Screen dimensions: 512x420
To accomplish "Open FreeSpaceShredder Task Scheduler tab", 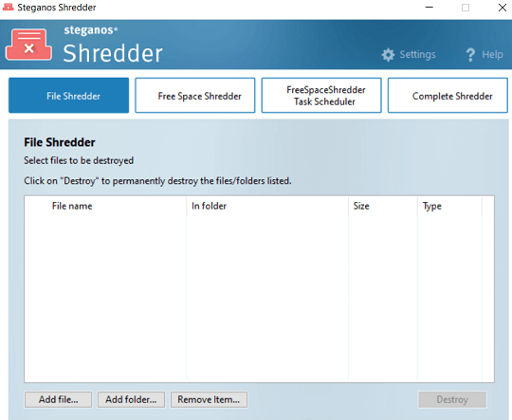I will click(321, 96).
